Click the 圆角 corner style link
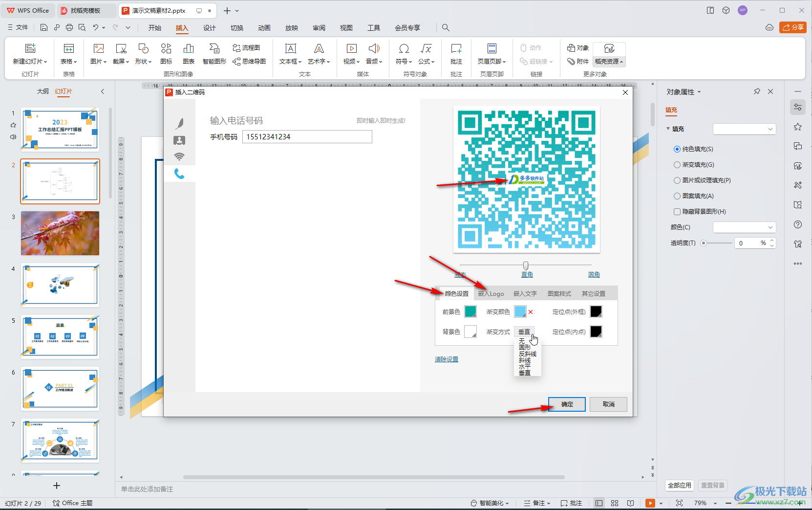The height and width of the screenshot is (510, 812). [x=594, y=275]
